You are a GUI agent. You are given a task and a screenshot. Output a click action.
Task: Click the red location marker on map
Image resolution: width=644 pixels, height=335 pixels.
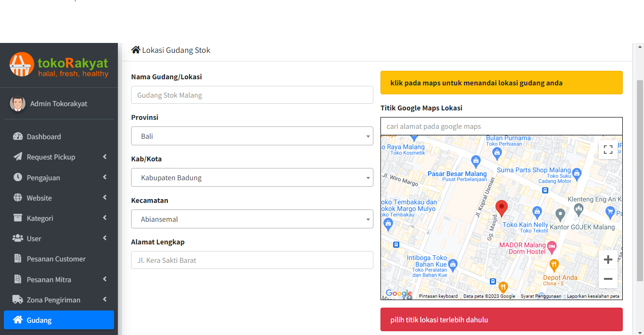tap(502, 208)
